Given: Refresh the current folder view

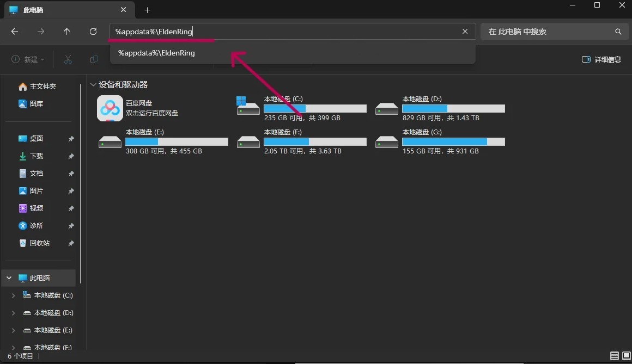Looking at the screenshot, I should [x=93, y=32].
